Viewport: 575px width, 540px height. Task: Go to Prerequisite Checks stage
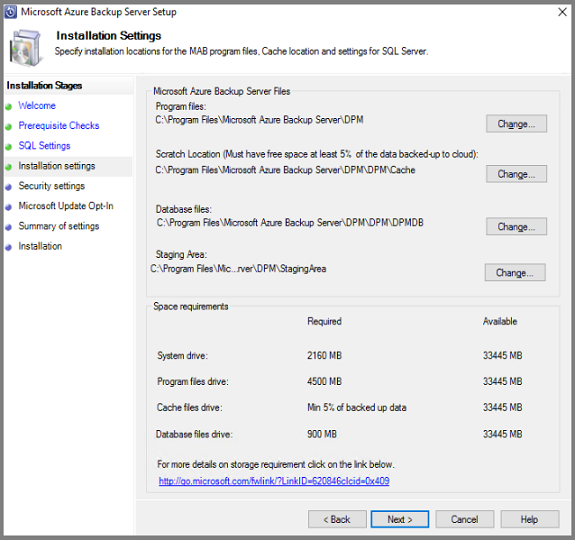pos(59,126)
